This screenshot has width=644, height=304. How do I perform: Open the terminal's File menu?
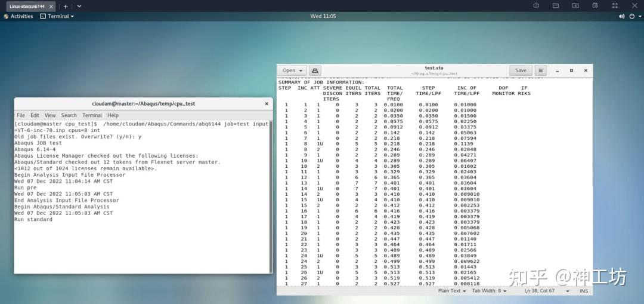(20, 115)
